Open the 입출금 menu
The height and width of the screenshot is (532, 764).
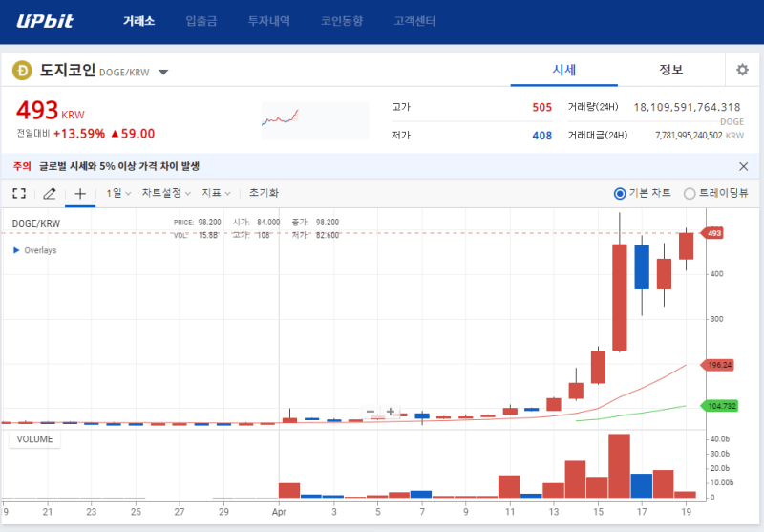[x=202, y=21]
